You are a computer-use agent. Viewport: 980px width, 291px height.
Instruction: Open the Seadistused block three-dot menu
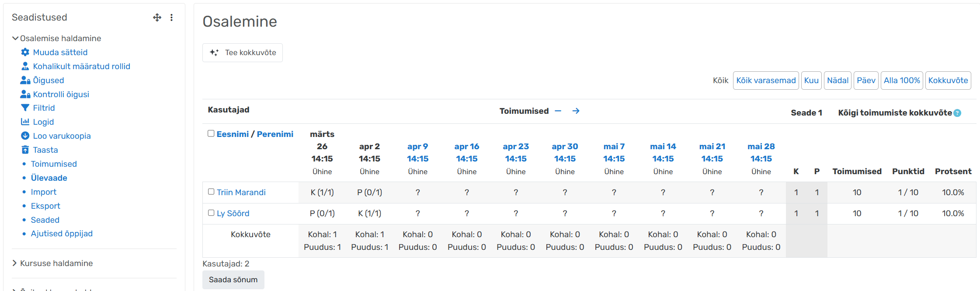pyautogui.click(x=172, y=18)
